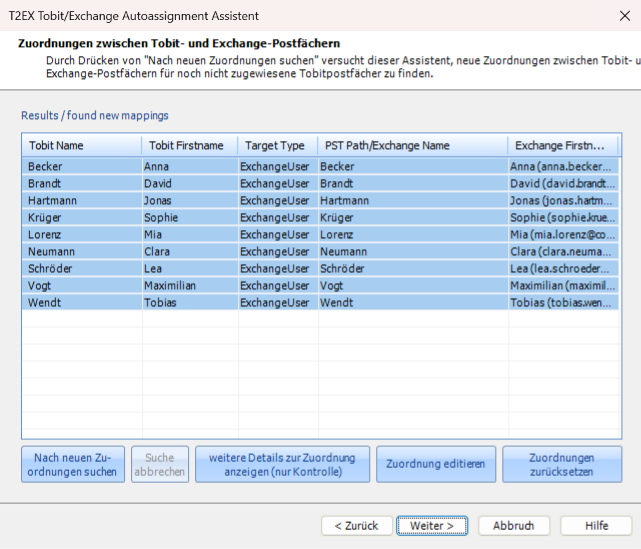
Task: Click 'weitere Details zur Zuordnung anzeigen' button
Action: pyautogui.click(x=282, y=464)
